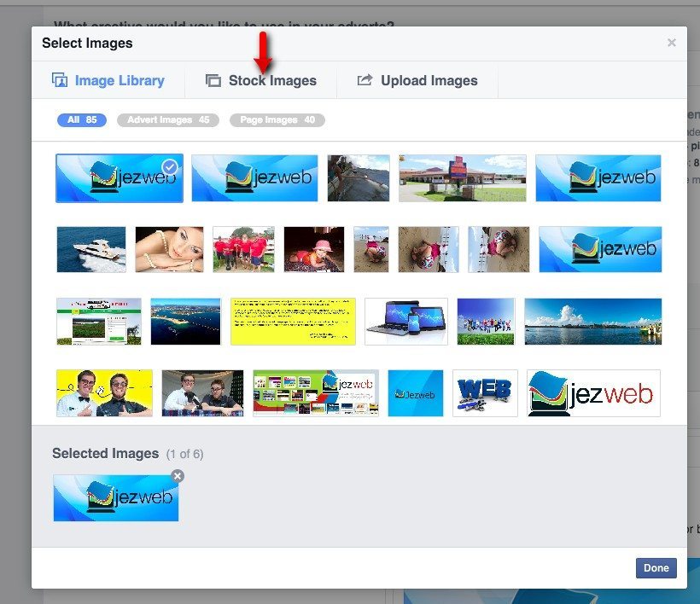This screenshot has width=700, height=604.
Task: Select the laptop and devices thumbnail
Action: 405,322
